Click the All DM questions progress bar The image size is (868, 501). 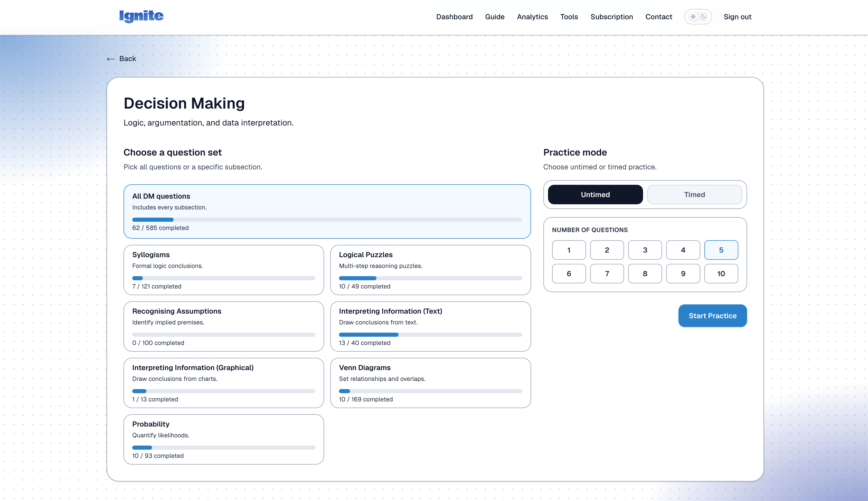click(327, 219)
